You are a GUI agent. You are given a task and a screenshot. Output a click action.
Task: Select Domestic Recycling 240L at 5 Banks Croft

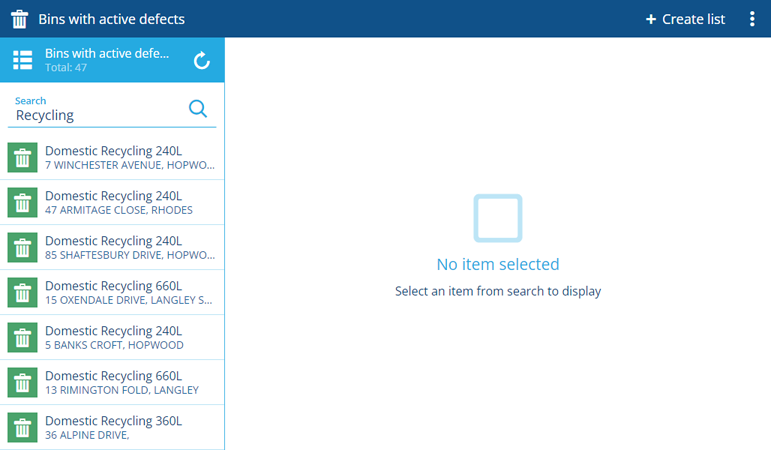click(x=112, y=337)
